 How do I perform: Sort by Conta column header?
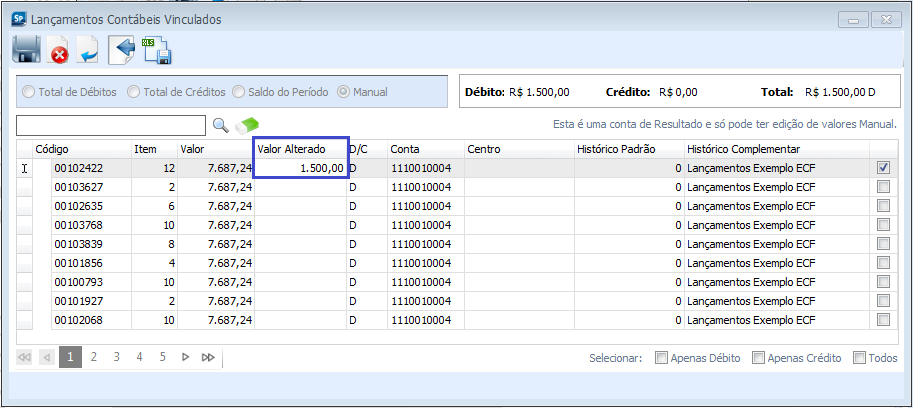click(x=426, y=149)
